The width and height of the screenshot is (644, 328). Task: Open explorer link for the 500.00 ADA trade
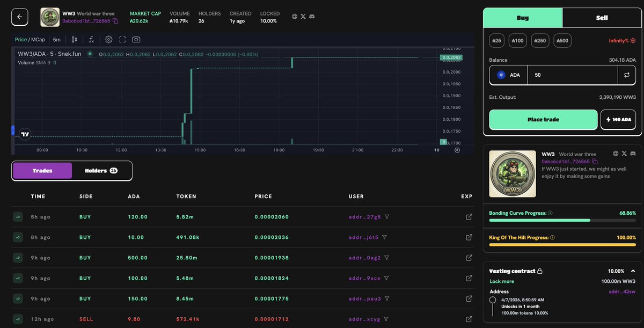click(x=469, y=258)
